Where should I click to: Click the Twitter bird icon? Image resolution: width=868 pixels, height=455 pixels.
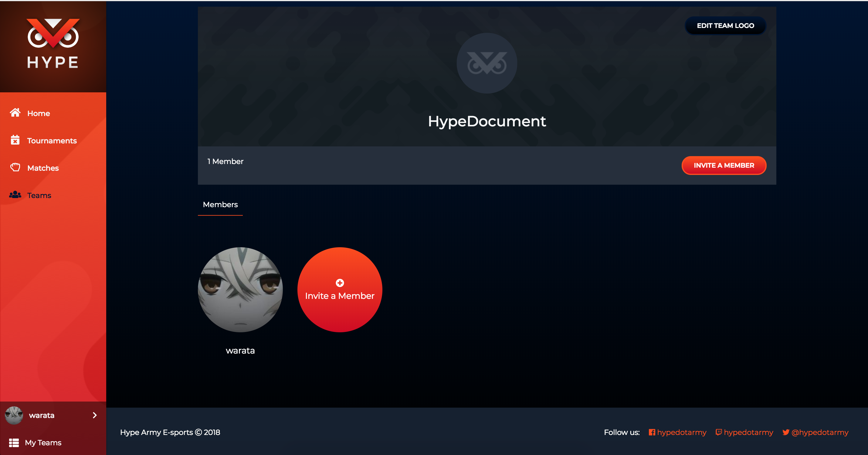tap(786, 432)
